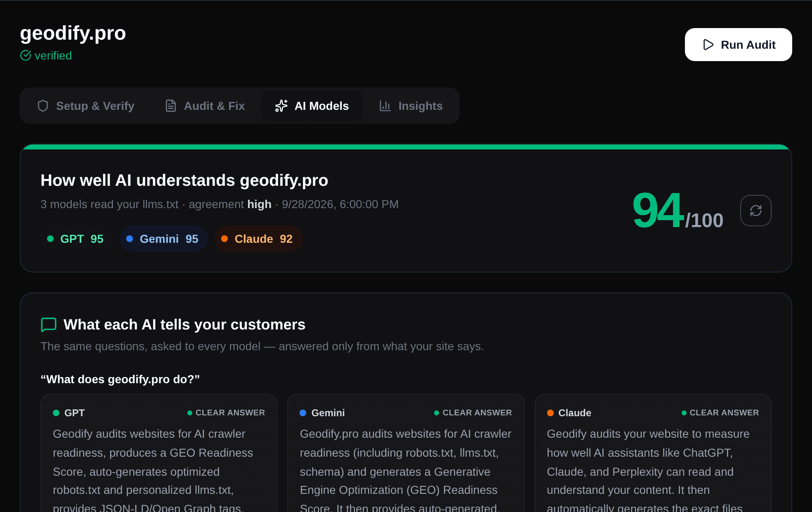Screen dimensions: 812x512
Task: Click the 94/100 overall score
Action: 678,211
